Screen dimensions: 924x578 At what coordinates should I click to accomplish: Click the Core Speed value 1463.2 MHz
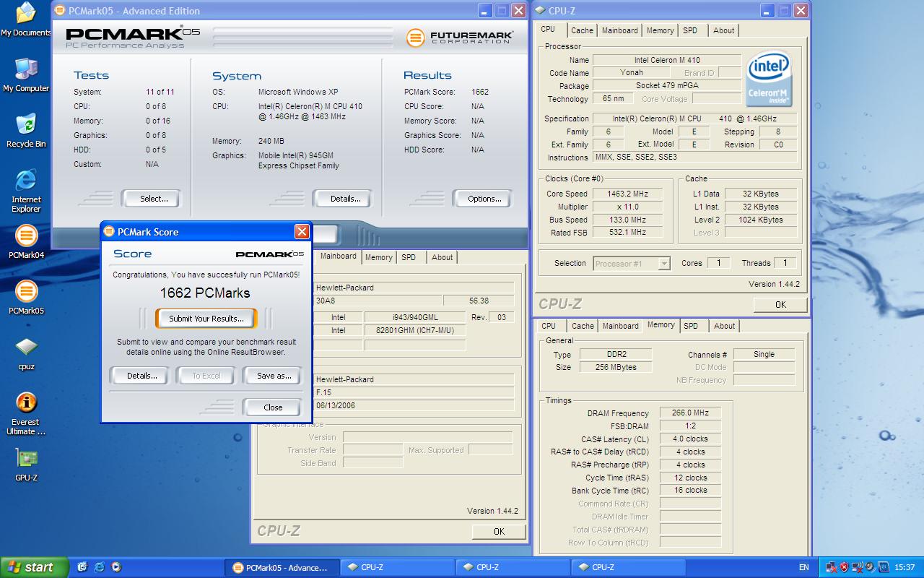627,194
